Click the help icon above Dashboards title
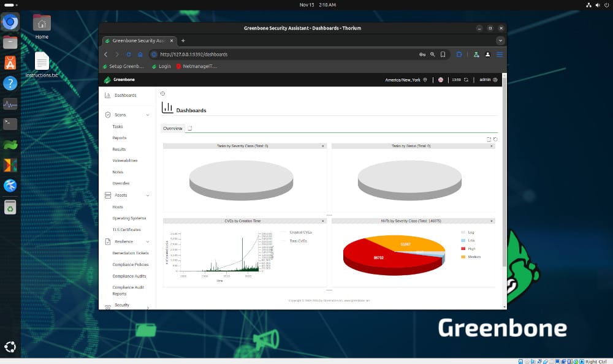The height and width of the screenshot is (364, 613). coord(162,94)
